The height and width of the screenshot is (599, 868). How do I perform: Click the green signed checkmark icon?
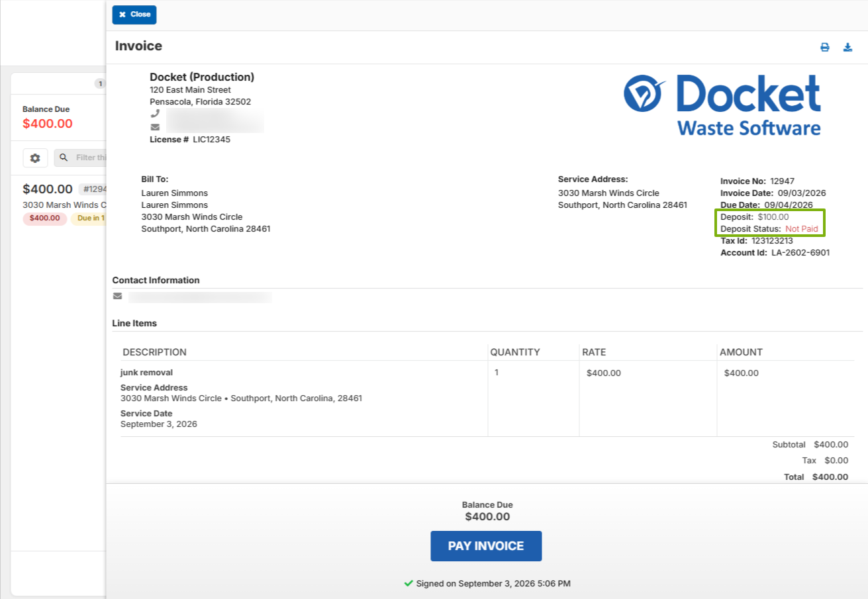[409, 583]
